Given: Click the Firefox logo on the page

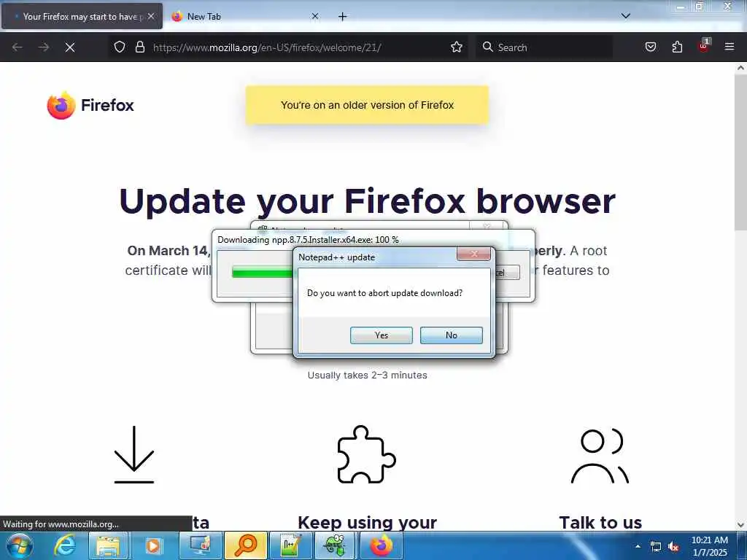Looking at the screenshot, I should coord(90,105).
